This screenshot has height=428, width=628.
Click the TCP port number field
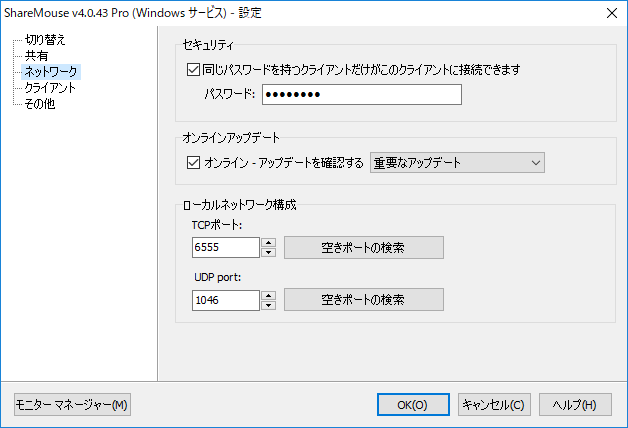click(225, 247)
